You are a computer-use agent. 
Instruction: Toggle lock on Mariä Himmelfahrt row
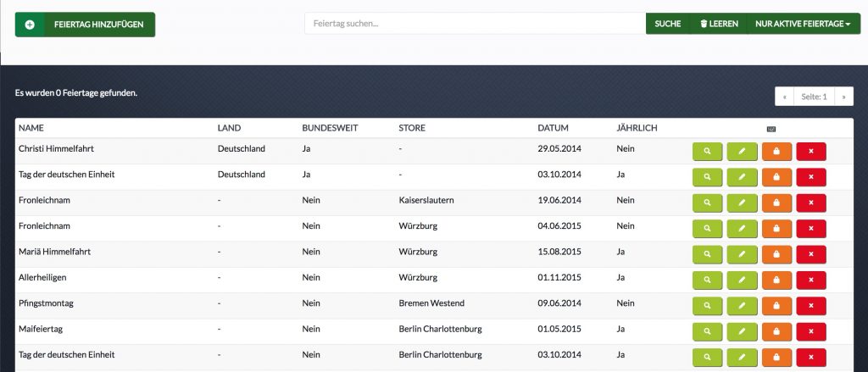coord(776,255)
